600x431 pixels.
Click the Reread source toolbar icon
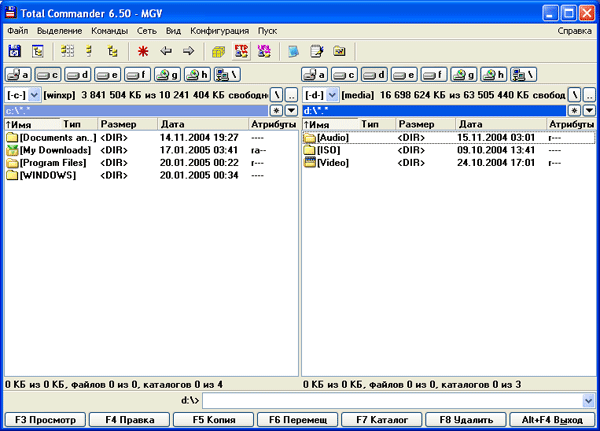[15, 51]
